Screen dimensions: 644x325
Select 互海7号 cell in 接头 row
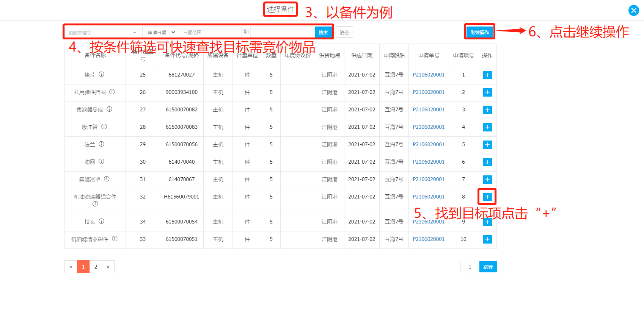point(394,222)
